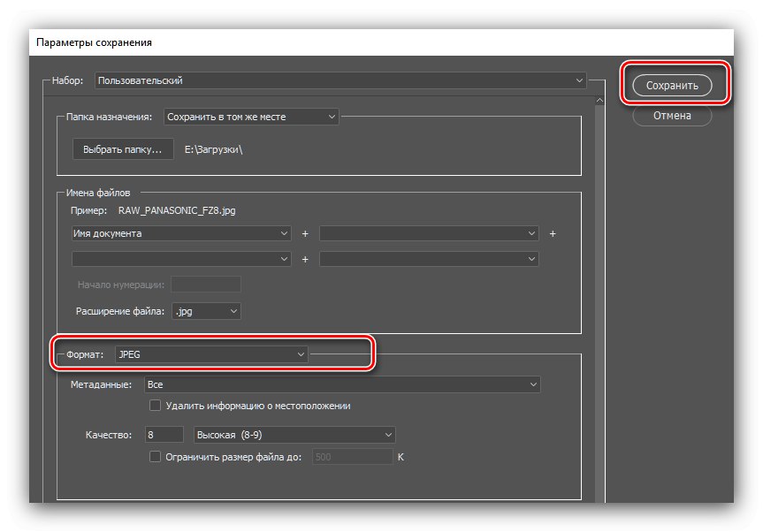
Task: Enable the Ограничить размер файла до checkbox
Action: coord(155,456)
